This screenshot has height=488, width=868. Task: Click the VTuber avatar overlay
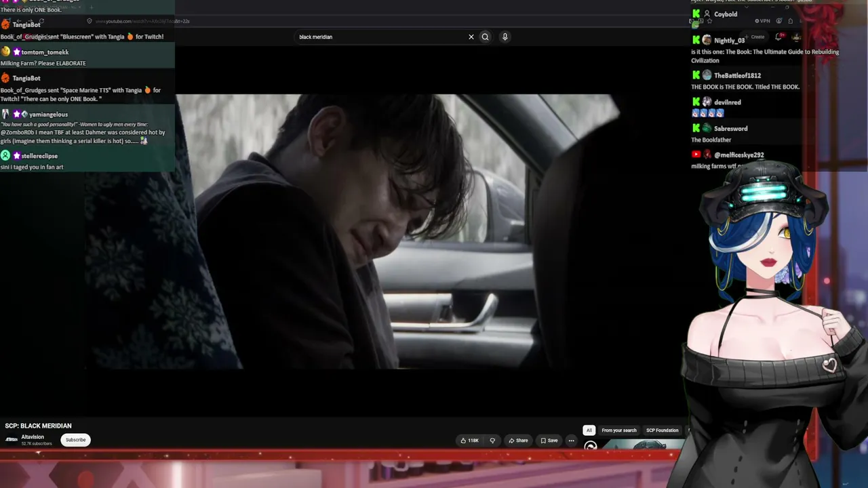(773, 325)
